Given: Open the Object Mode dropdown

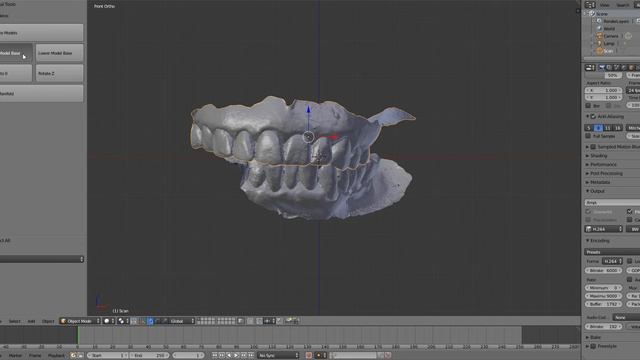Looking at the screenshot, I should coord(80,321).
